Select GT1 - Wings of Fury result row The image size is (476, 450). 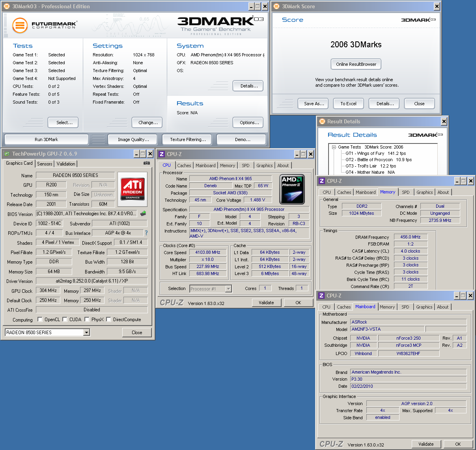(x=375, y=153)
